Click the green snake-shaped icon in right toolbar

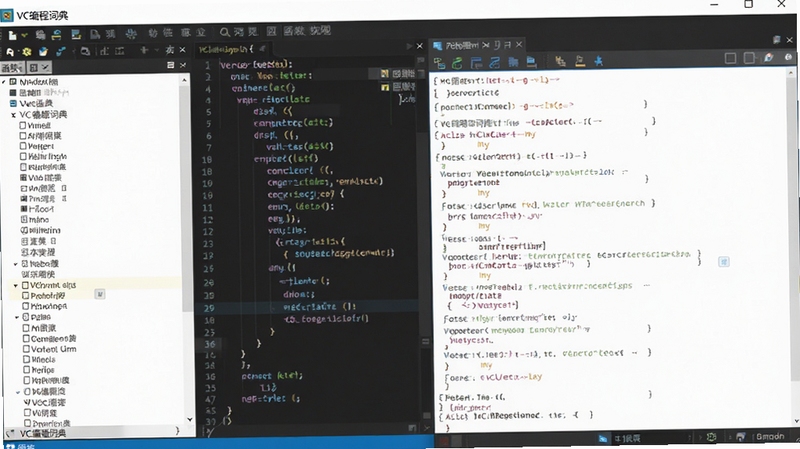pyautogui.click(x=457, y=63)
